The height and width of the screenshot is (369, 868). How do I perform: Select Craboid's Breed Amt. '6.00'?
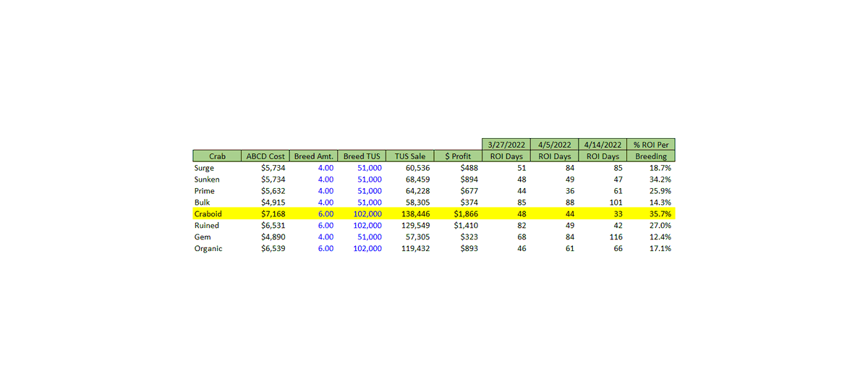pos(325,214)
